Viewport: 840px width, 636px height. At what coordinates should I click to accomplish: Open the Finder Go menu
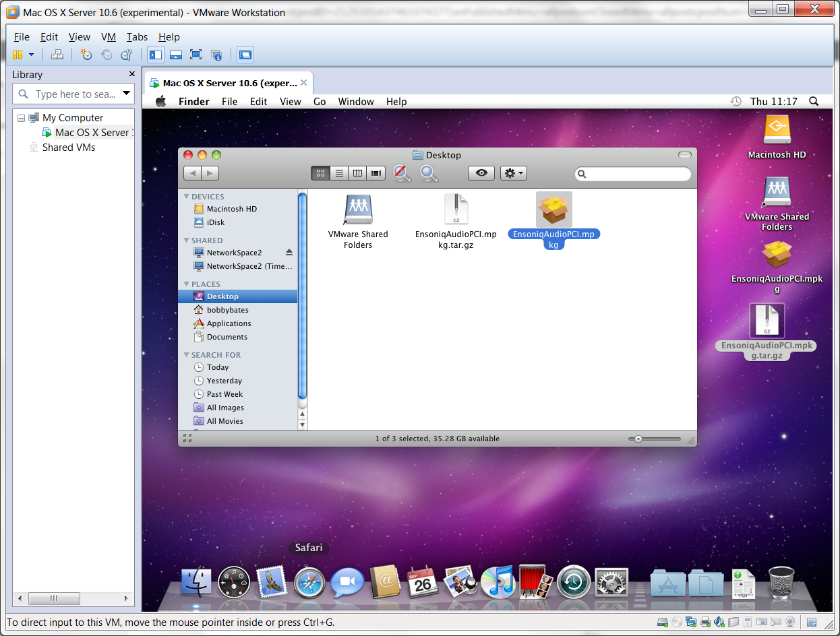[320, 102]
